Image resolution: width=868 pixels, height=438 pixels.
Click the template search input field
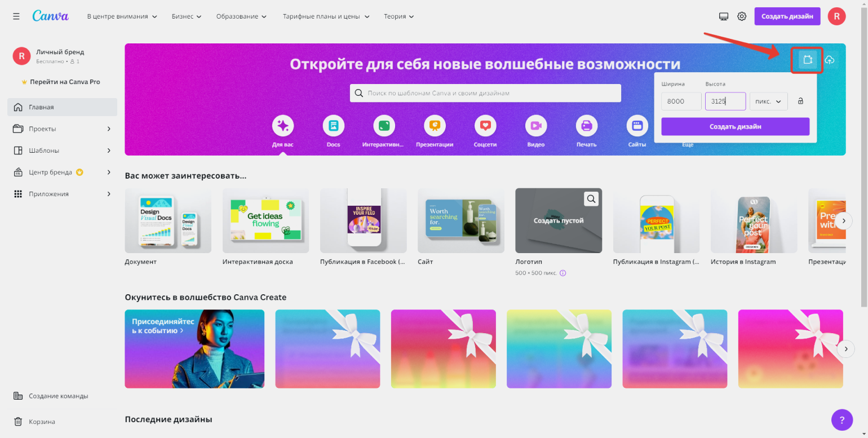click(485, 93)
